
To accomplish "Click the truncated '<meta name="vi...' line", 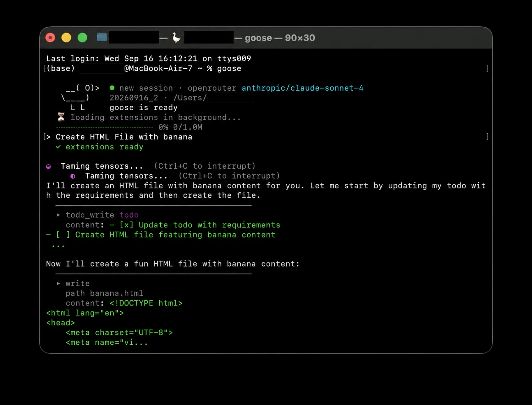I will 107,342.
